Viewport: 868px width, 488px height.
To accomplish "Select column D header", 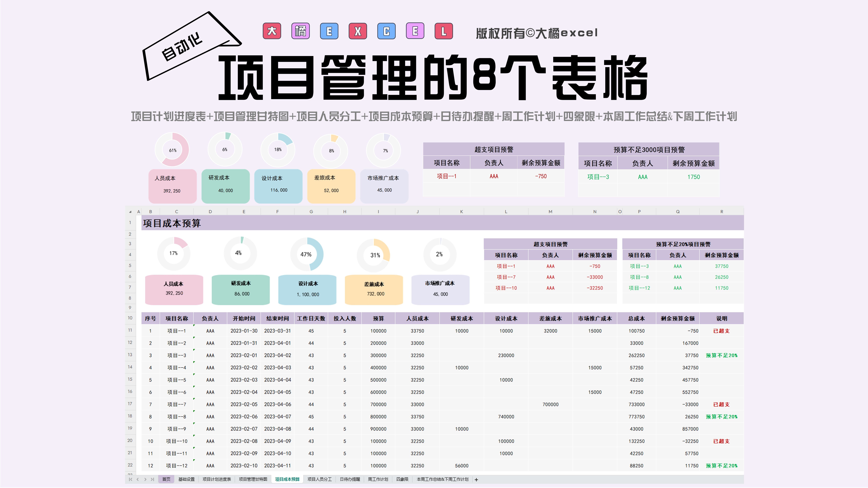I will tap(210, 212).
